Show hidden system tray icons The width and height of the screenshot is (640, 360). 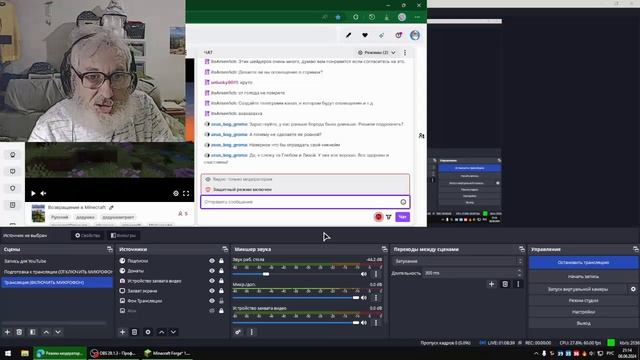(536, 353)
